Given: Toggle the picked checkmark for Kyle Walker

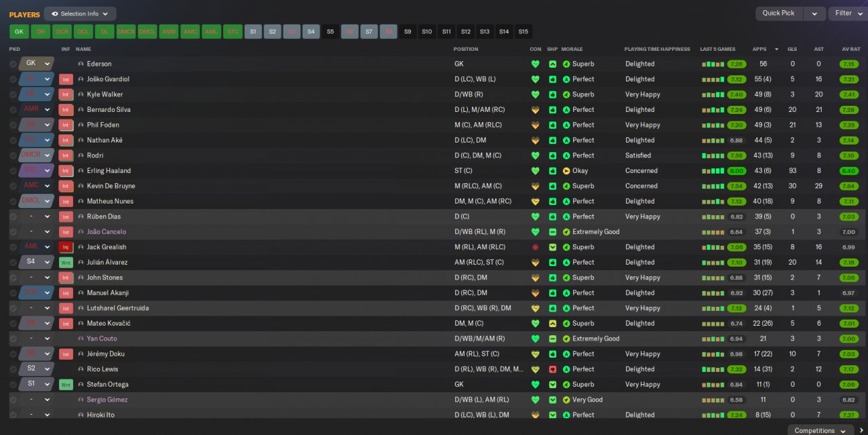Looking at the screenshot, I should pos(13,94).
